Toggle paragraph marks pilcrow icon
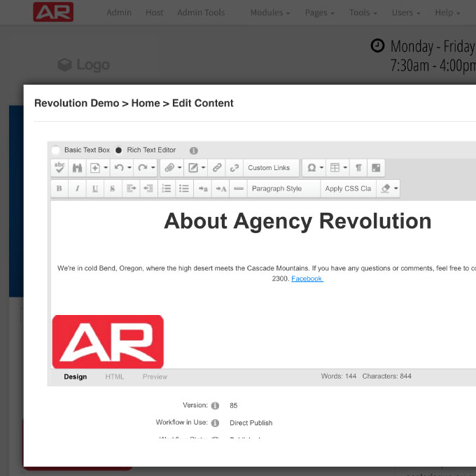Viewport: 476px width, 476px height. 358,167
